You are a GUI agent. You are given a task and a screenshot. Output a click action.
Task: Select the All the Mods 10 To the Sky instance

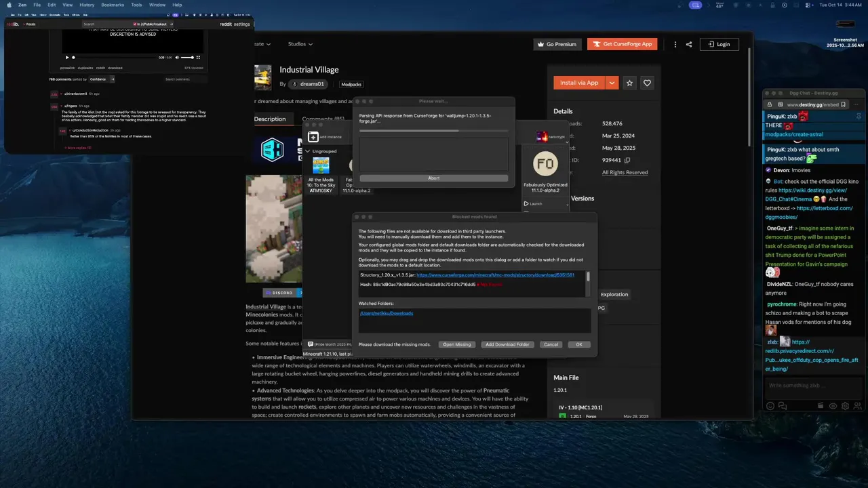point(321,175)
